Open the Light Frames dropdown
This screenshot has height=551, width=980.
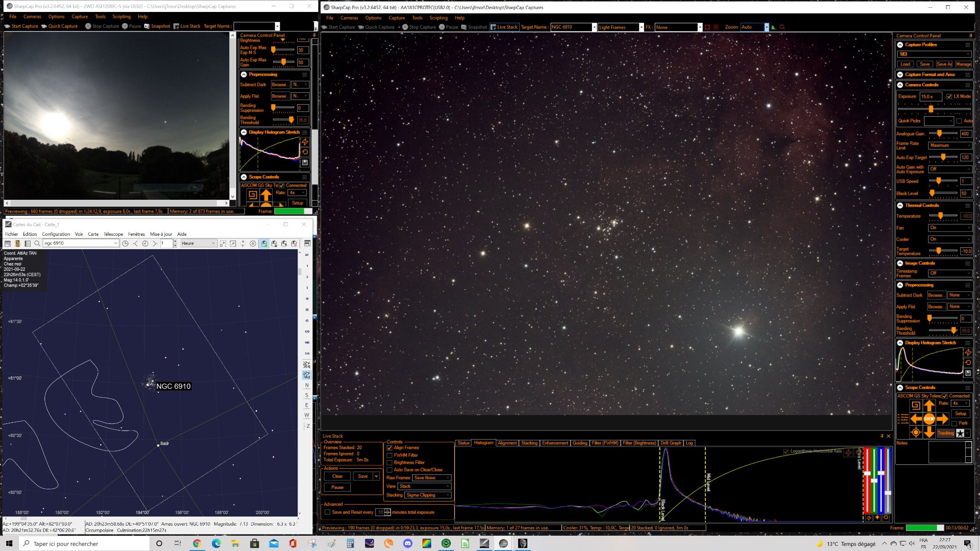click(x=621, y=27)
